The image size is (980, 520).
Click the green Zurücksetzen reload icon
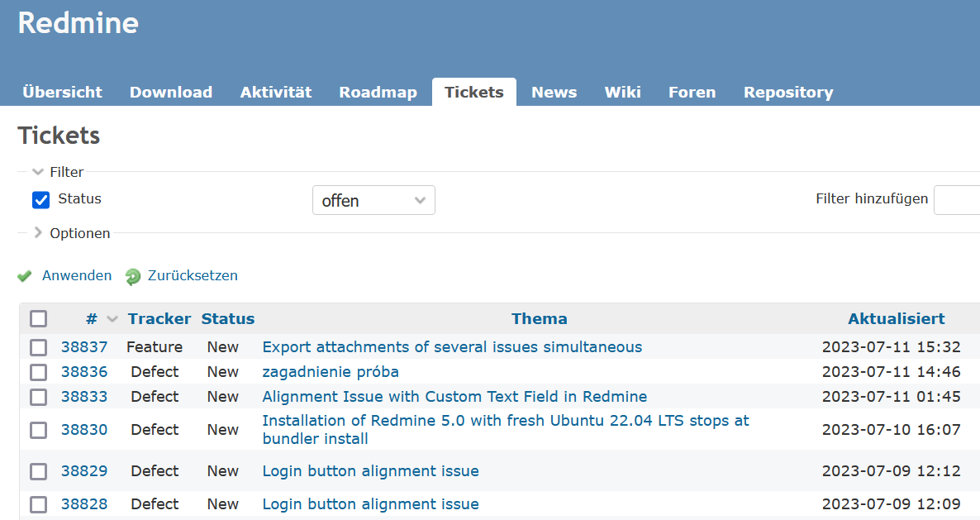point(132,276)
